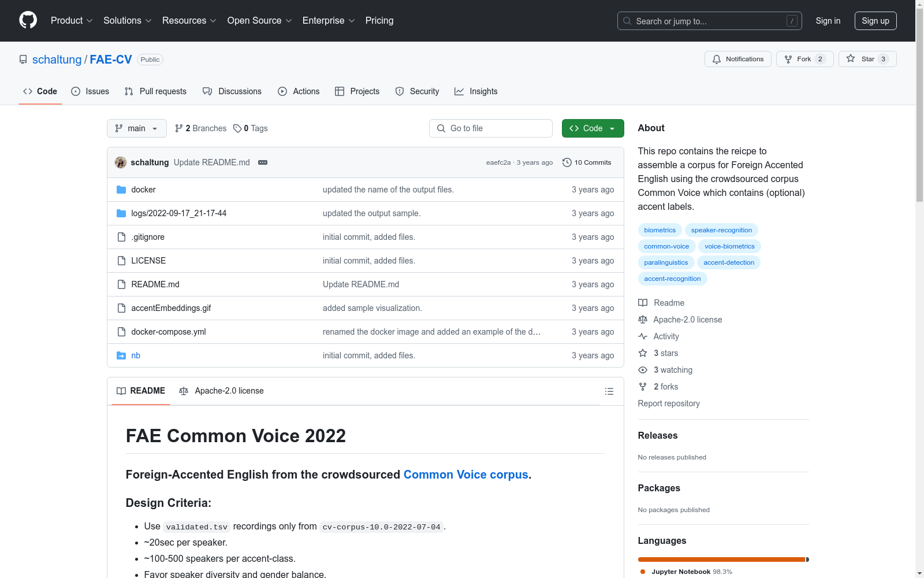Click the 'added sample visualization.' commit message
This screenshot has height=578, width=924.
[x=372, y=308]
